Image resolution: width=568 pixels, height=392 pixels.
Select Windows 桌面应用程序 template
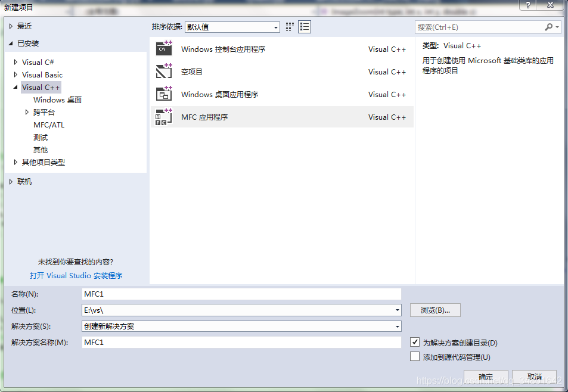coord(282,94)
